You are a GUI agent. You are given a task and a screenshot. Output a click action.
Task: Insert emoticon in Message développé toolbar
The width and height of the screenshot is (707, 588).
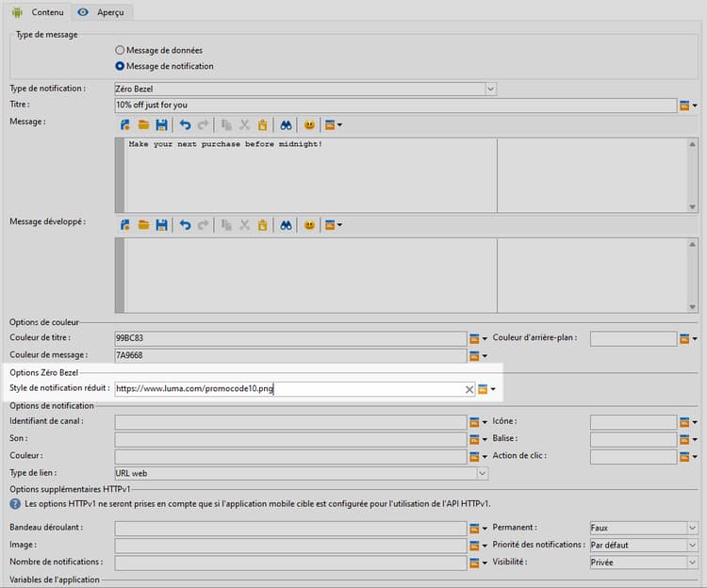click(x=309, y=225)
